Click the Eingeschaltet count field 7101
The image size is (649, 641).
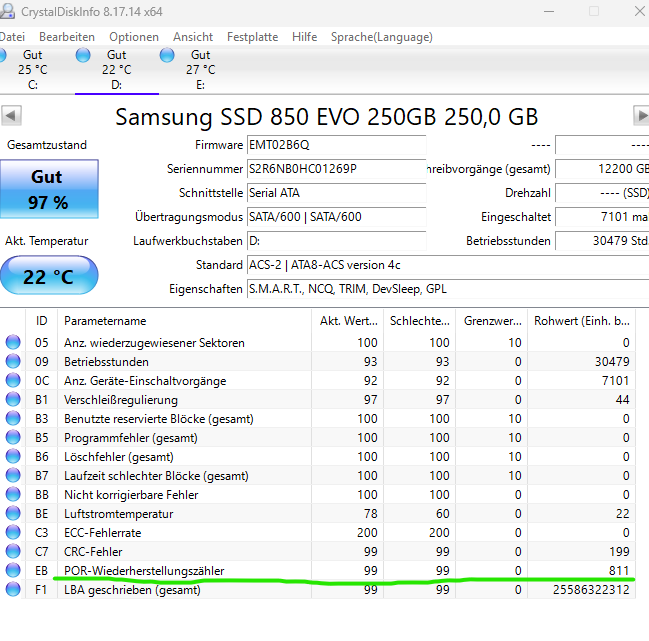coord(602,217)
